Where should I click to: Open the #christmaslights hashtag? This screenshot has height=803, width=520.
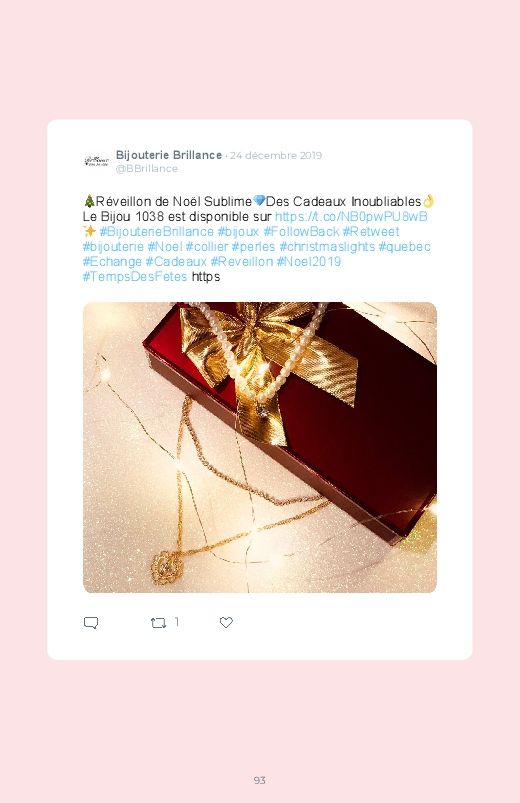pyautogui.click(x=327, y=247)
